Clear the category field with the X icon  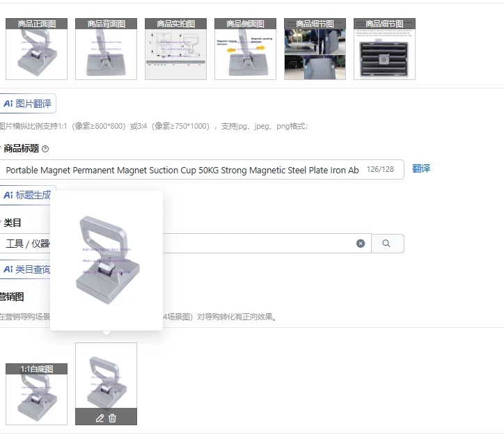coord(361,244)
